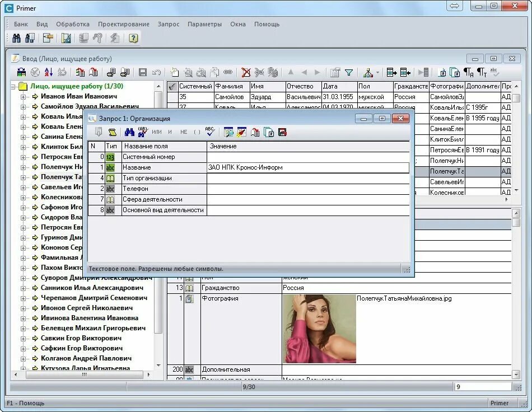532x412 pixels.
Task: Click the table with left arrow icon
Action: 405,72
